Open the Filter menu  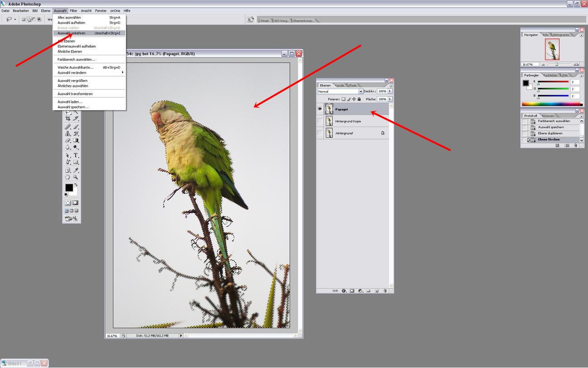(73, 10)
